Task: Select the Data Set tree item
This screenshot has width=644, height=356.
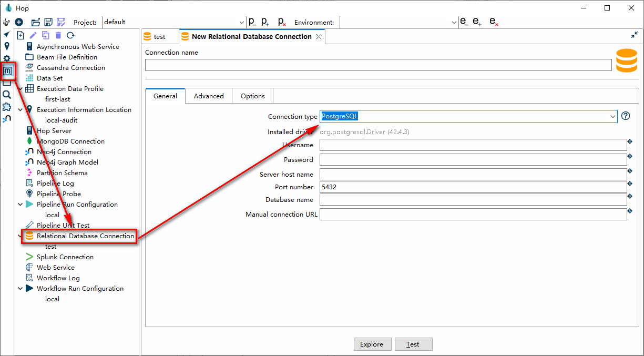Action: coord(50,78)
